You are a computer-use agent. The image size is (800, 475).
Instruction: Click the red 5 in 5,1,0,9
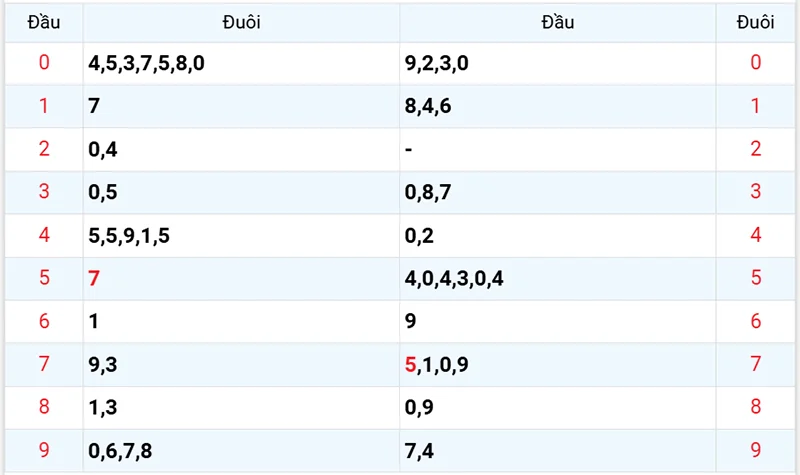(410, 365)
